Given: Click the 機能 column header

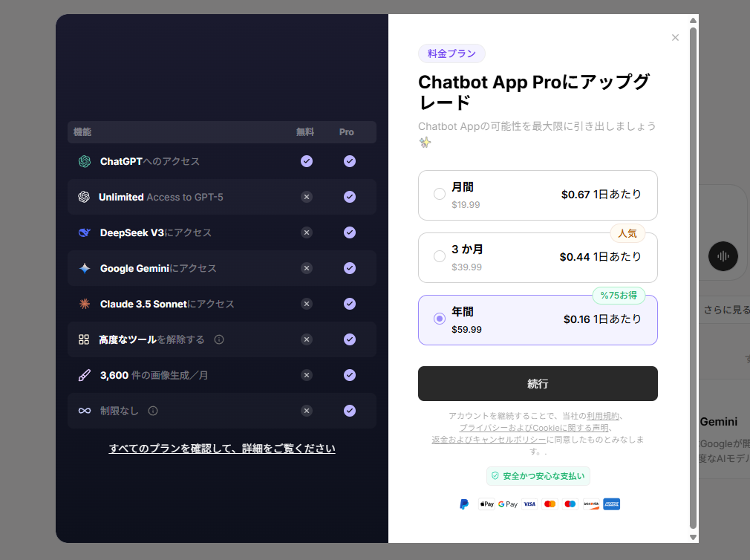Looking at the screenshot, I should 82,132.
